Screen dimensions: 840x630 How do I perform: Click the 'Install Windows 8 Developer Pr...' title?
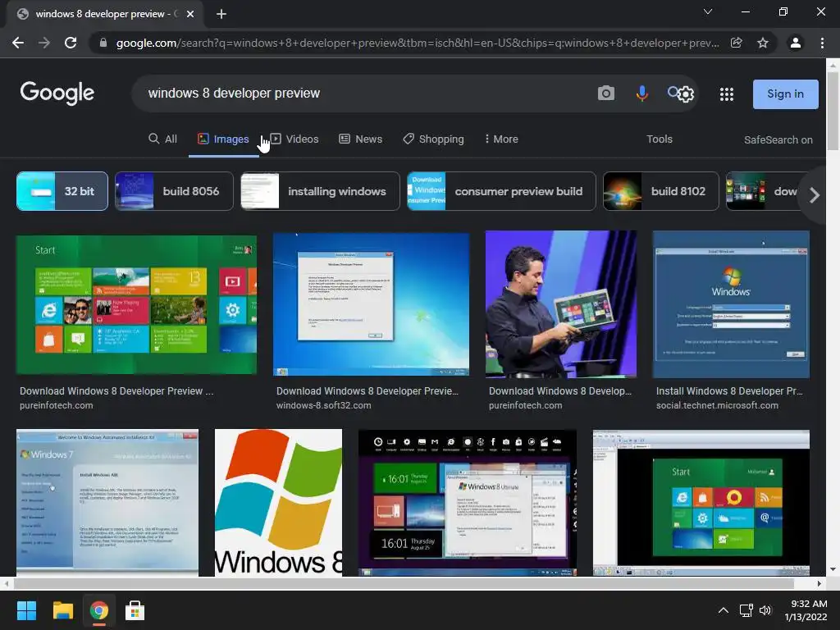pyautogui.click(x=729, y=391)
